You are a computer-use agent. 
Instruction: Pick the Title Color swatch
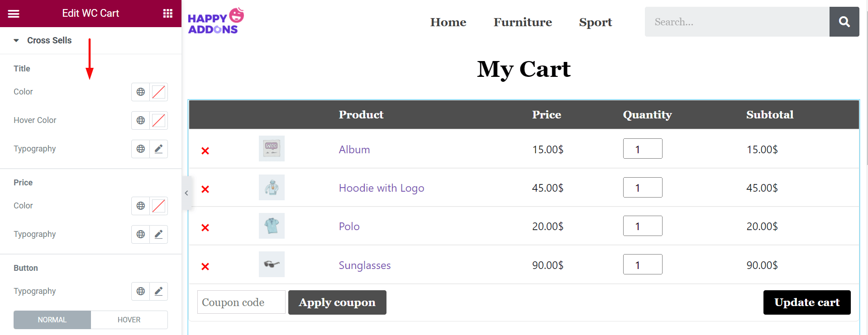(x=158, y=92)
